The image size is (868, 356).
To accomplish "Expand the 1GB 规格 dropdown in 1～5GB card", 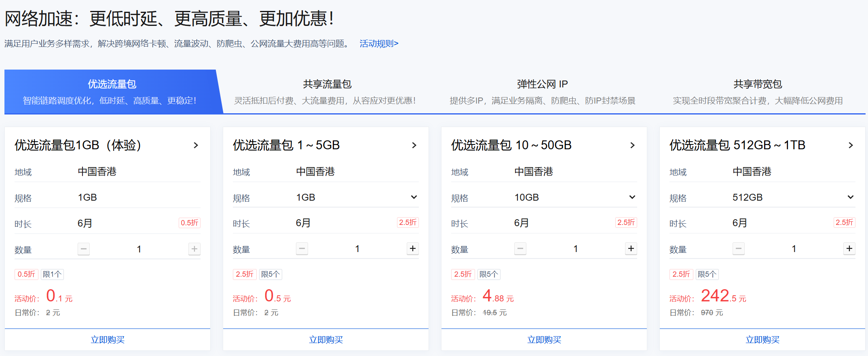I will [357, 197].
